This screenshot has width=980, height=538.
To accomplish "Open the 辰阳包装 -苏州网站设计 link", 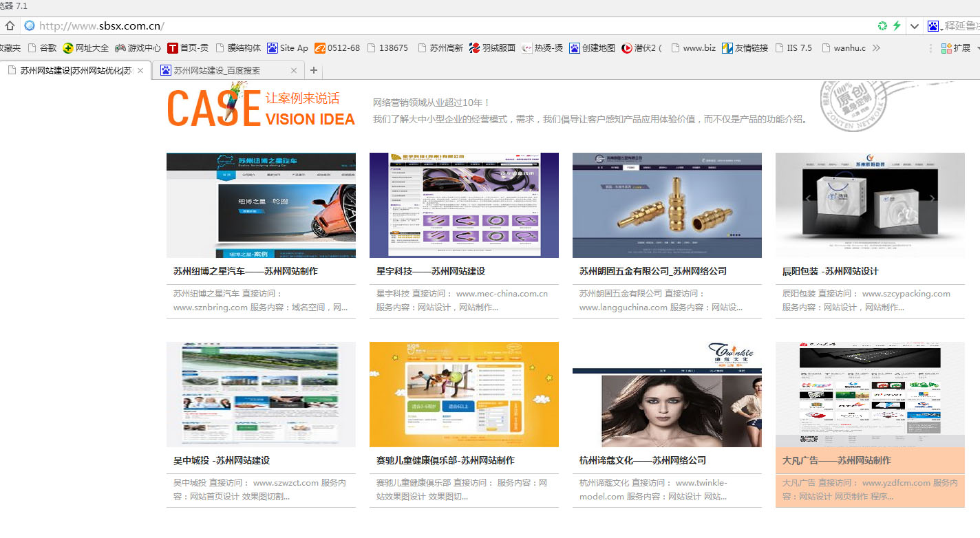I will [830, 271].
